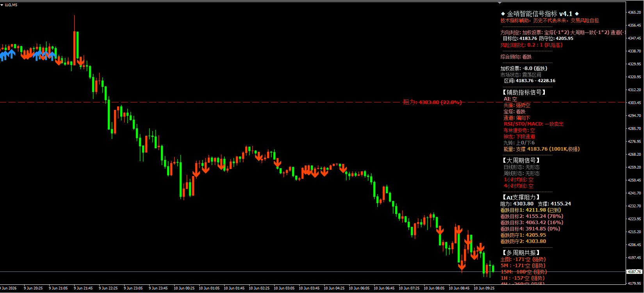This screenshot has width=644, height=293.
Task: Click the red 阻力: 4303.80 (22.8%) chart label
Action: point(432,102)
